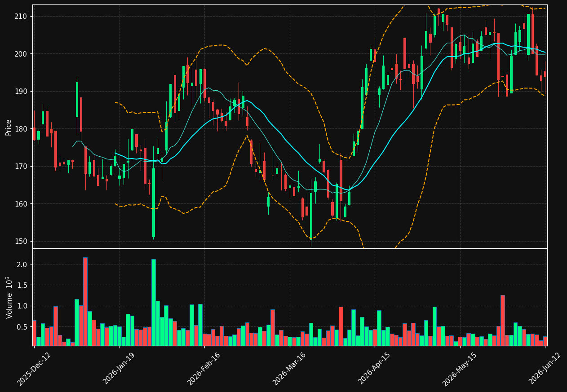567x392 pixels.
Task: Click the 2025-Dec-12 date label
Action: point(34,369)
